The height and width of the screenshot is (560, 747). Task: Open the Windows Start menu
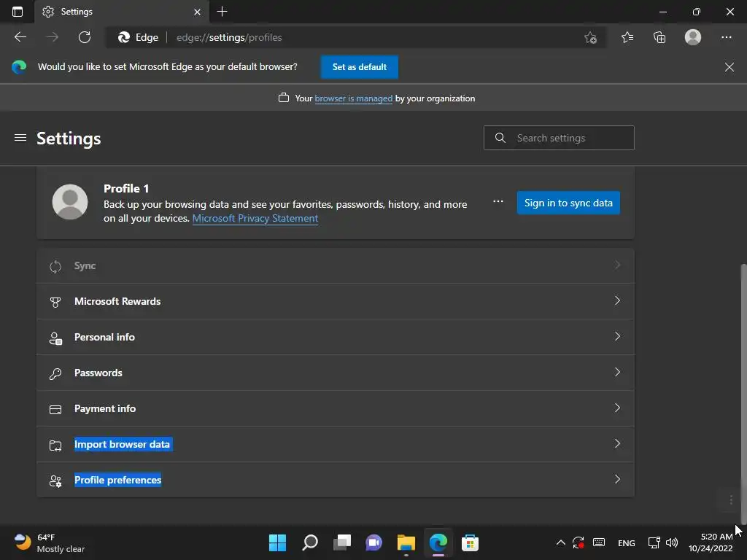tap(277, 542)
